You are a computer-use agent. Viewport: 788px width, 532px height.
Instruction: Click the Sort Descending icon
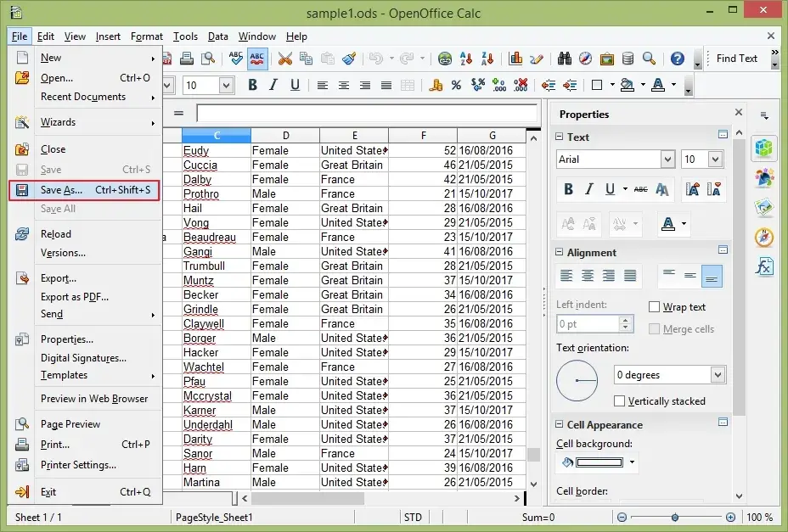tap(487, 59)
